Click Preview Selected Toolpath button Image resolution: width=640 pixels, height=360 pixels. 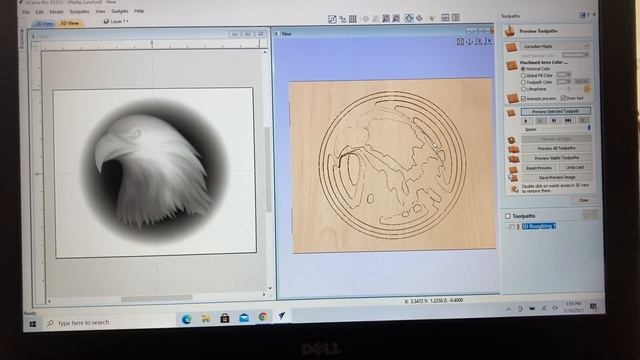556,111
